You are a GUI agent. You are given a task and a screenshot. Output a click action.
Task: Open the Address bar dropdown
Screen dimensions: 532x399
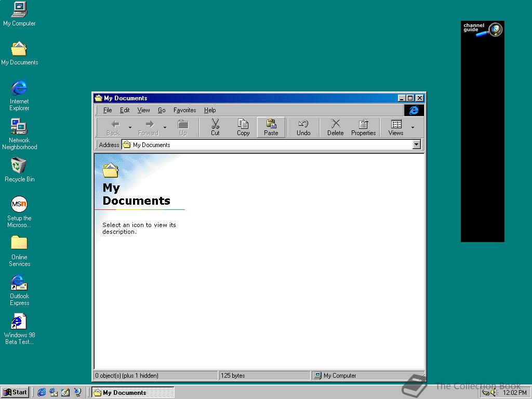[x=417, y=144]
